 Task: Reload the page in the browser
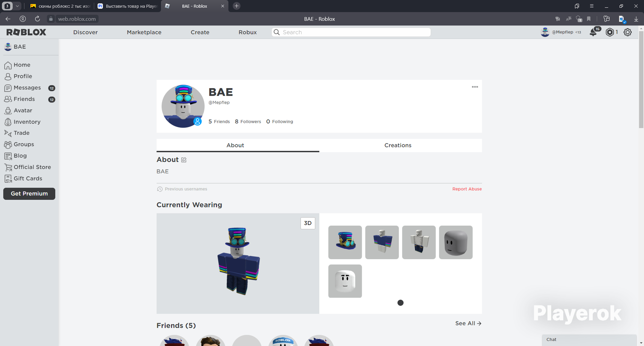37,19
